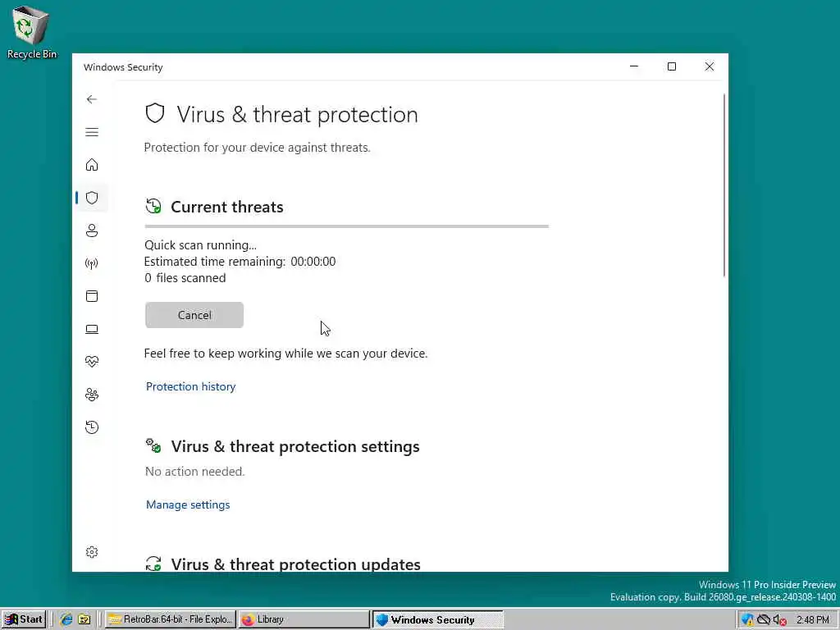Click the muted volume tray icon

[x=779, y=620]
